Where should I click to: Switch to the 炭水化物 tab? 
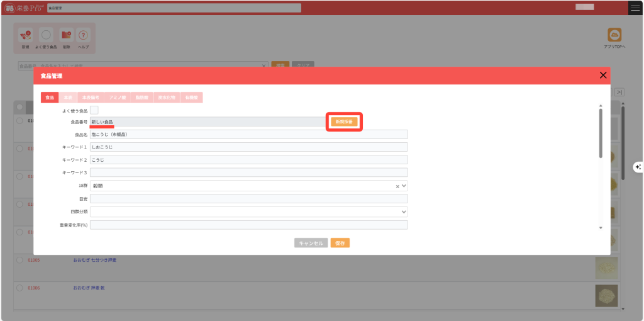pyautogui.click(x=167, y=98)
